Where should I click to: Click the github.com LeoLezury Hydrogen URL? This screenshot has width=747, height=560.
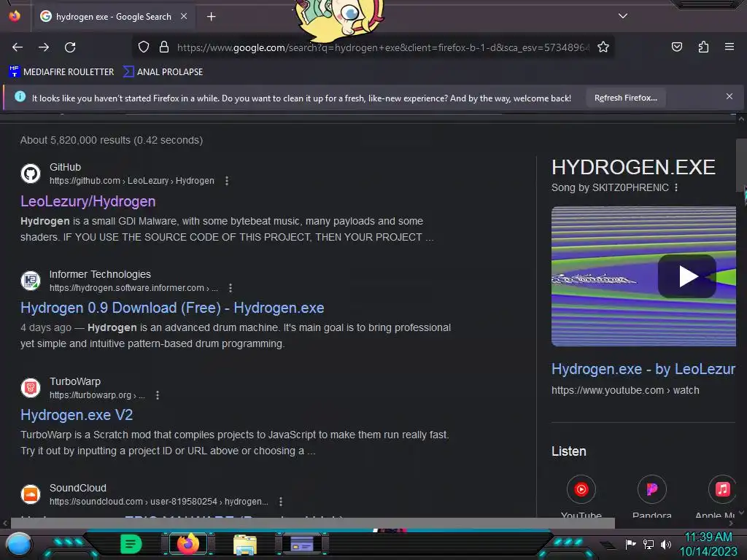pos(132,181)
